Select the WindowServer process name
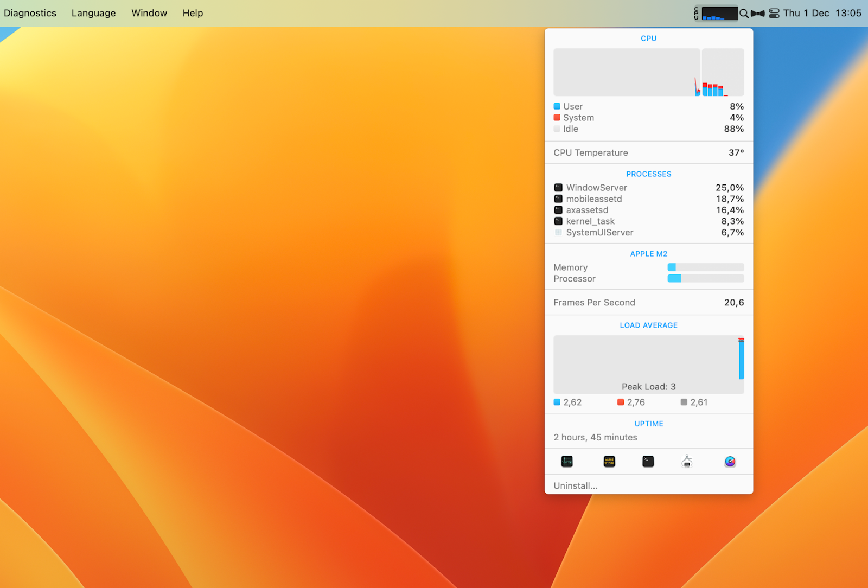 pos(597,188)
